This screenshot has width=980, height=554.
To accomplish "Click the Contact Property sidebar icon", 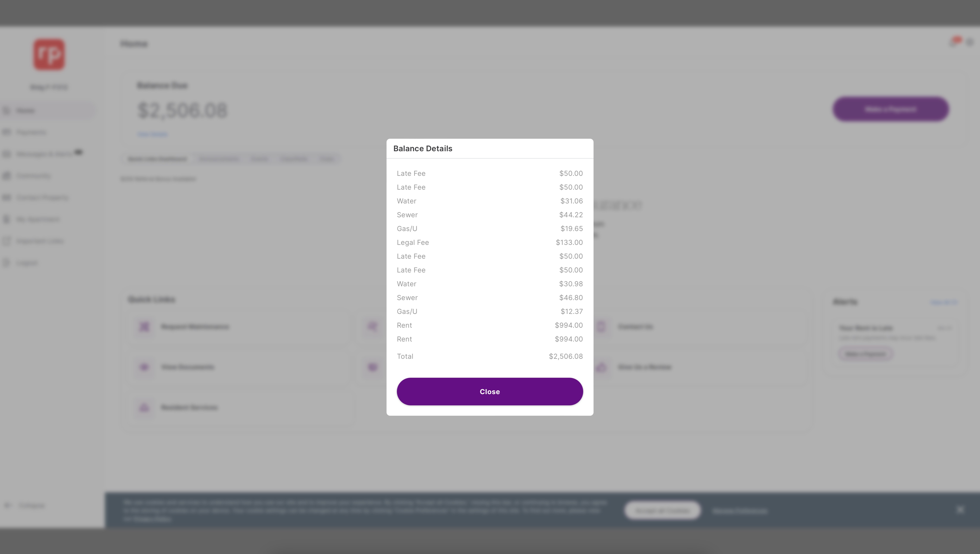I will click(6, 197).
